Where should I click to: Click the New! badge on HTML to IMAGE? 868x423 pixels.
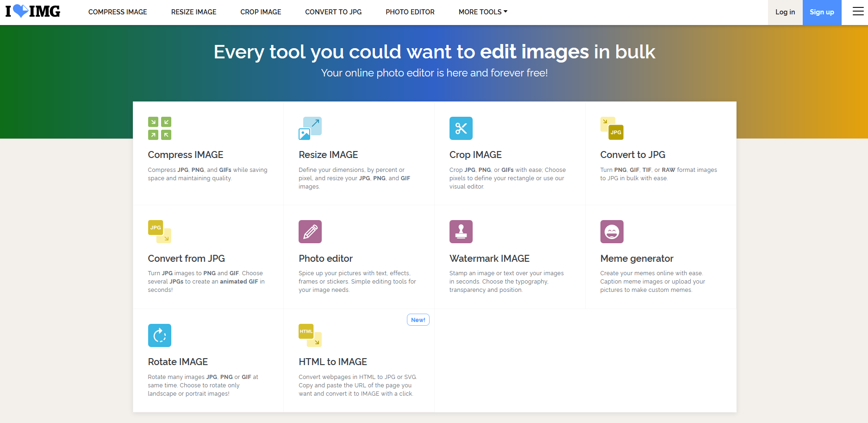coord(418,320)
